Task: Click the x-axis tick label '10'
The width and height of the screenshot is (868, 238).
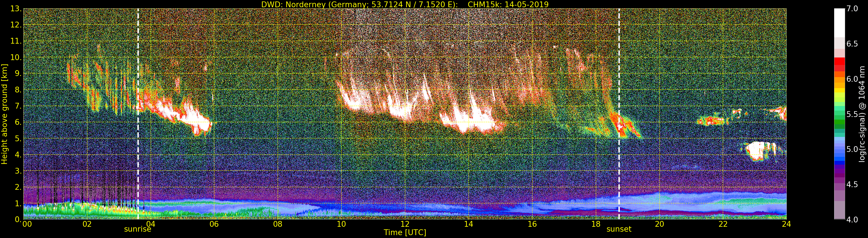Action: tap(341, 224)
